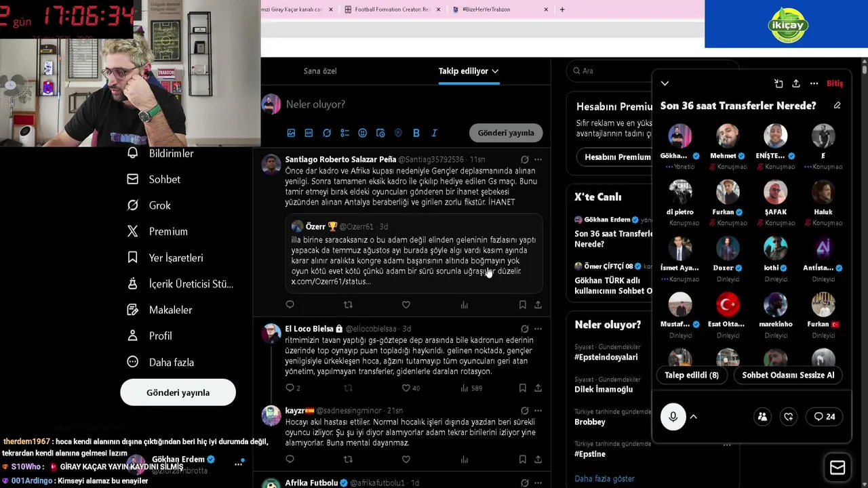The height and width of the screenshot is (488, 868).
Task: View analytics of Santiago's post
Action: (465, 305)
